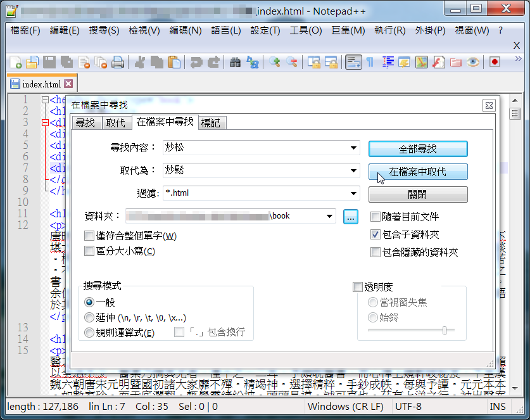Screen dimensions: 530x420
Task: Select the 一般 search mode radio
Action: [89, 302]
